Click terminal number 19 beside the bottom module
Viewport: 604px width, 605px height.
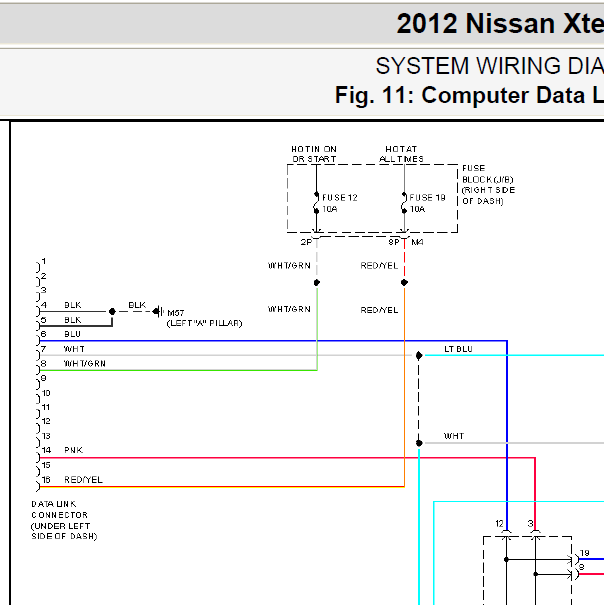[x=585, y=553]
